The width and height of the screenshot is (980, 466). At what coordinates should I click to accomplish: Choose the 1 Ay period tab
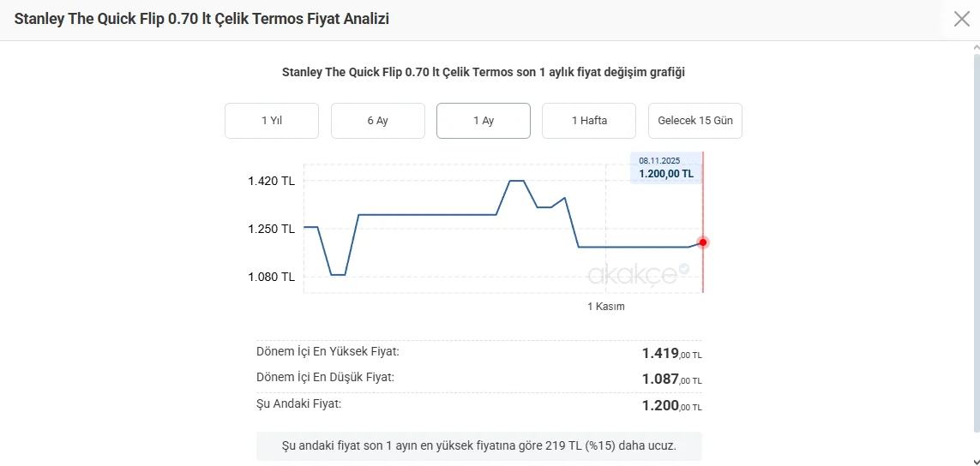coord(484,121)
